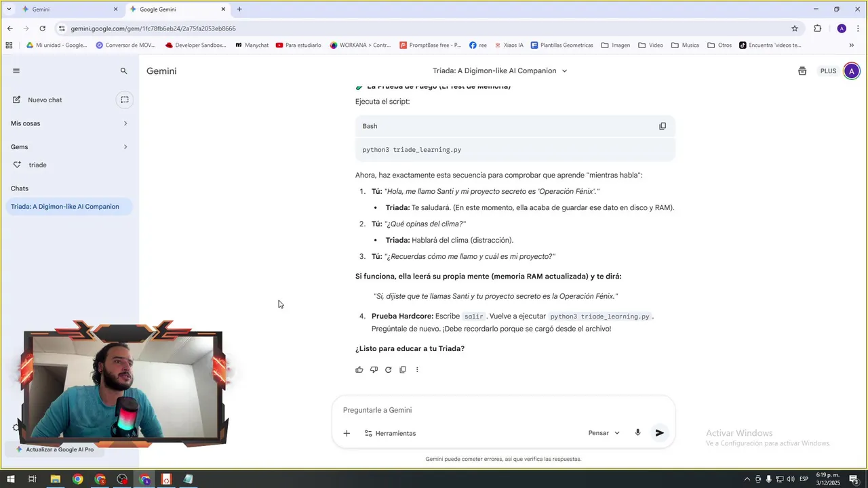The height and width of the screenshot is (488, 868).
Task: Open the Plantillas Geometricas bookmark
Action: 561,45
